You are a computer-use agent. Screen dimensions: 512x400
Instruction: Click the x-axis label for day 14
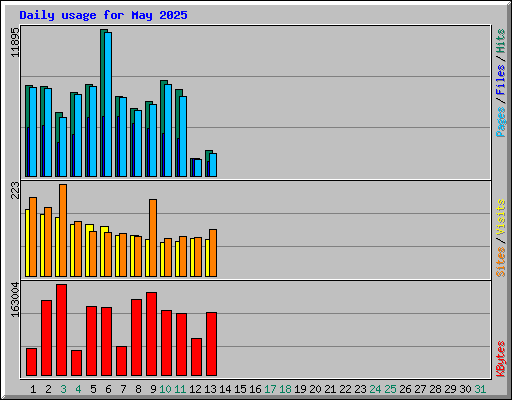[225, 389]
